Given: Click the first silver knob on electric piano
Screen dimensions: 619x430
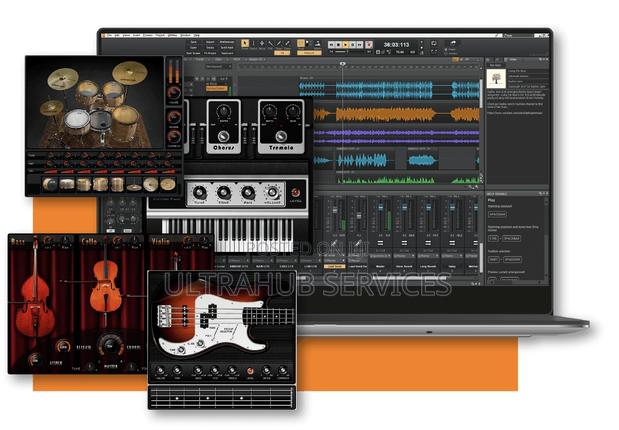Looking at the screenshot, I should (x=199, y=193).
